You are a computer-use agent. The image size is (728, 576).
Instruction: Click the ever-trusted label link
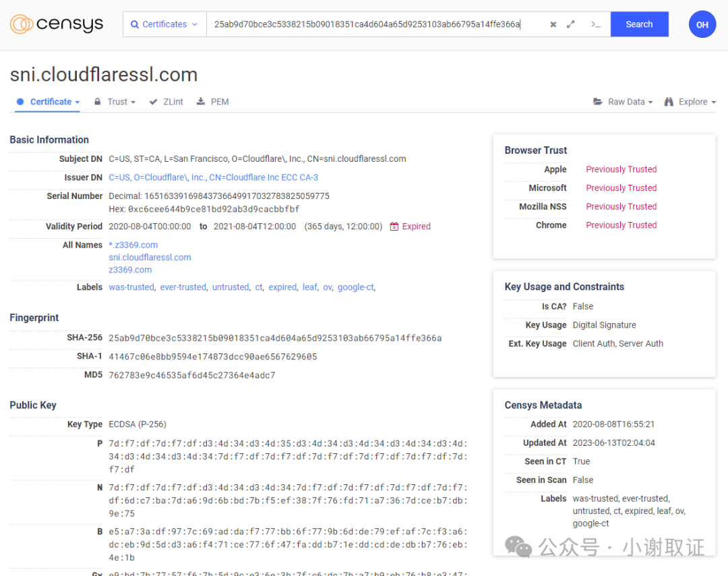tap(183, 287)
